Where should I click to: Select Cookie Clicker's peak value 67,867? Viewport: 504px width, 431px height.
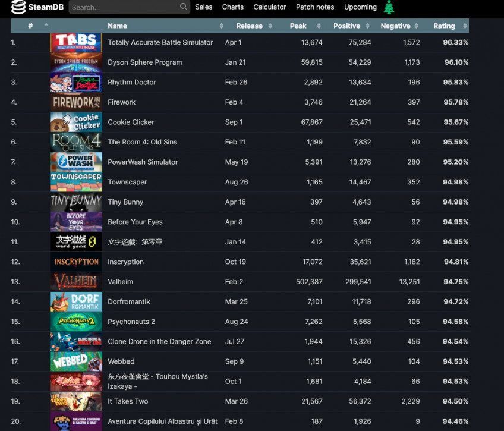tap(311, 122)
